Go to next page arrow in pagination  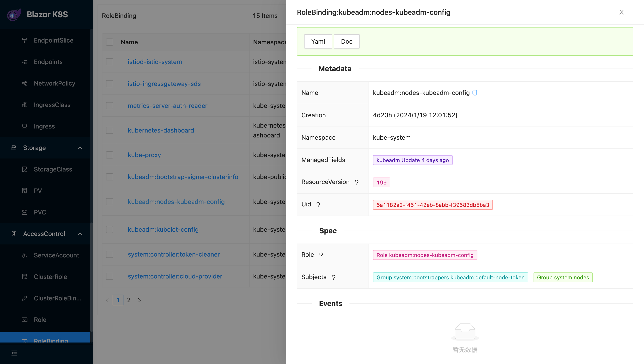140,300
